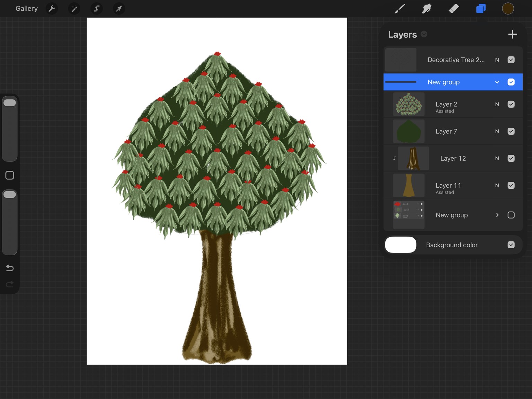
Task: Return to the Gallery
Action: (27, 8)
